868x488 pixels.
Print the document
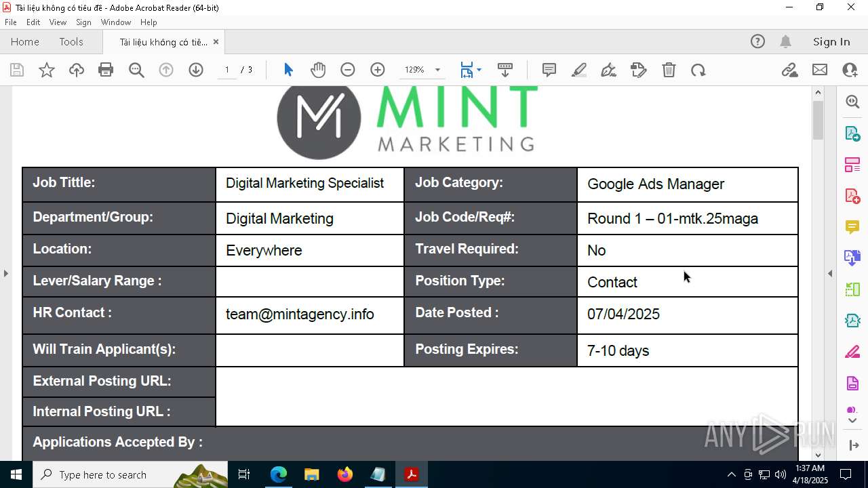(106, 70)
